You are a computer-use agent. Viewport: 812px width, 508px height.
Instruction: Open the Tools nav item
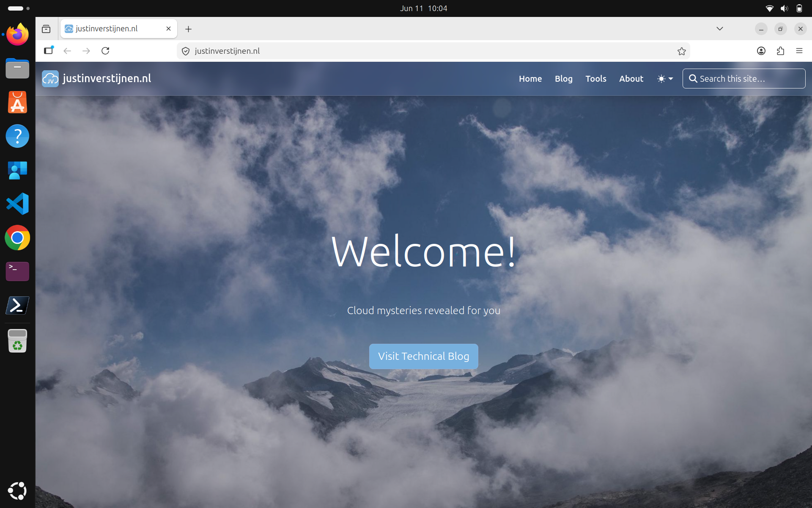click(x=596, y=79)
